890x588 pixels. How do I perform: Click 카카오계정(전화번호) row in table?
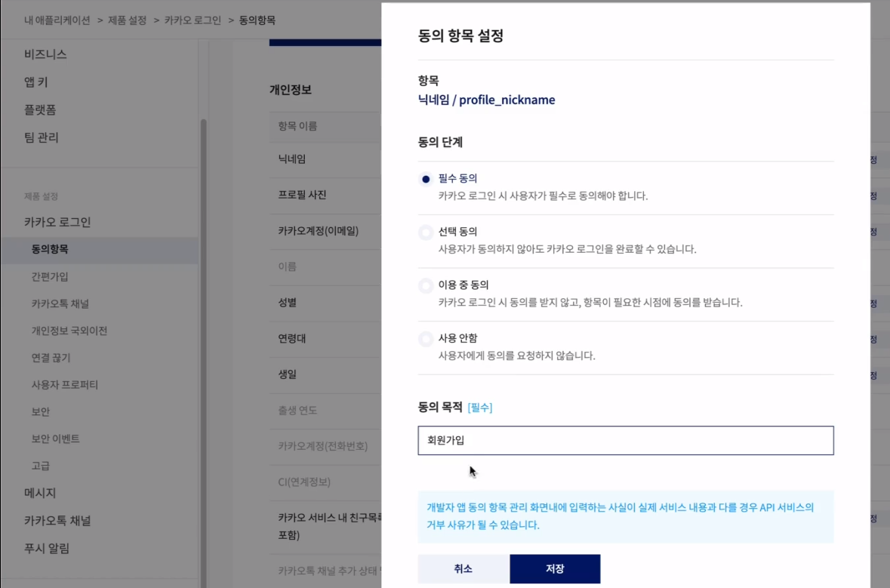tap(325, 446)
